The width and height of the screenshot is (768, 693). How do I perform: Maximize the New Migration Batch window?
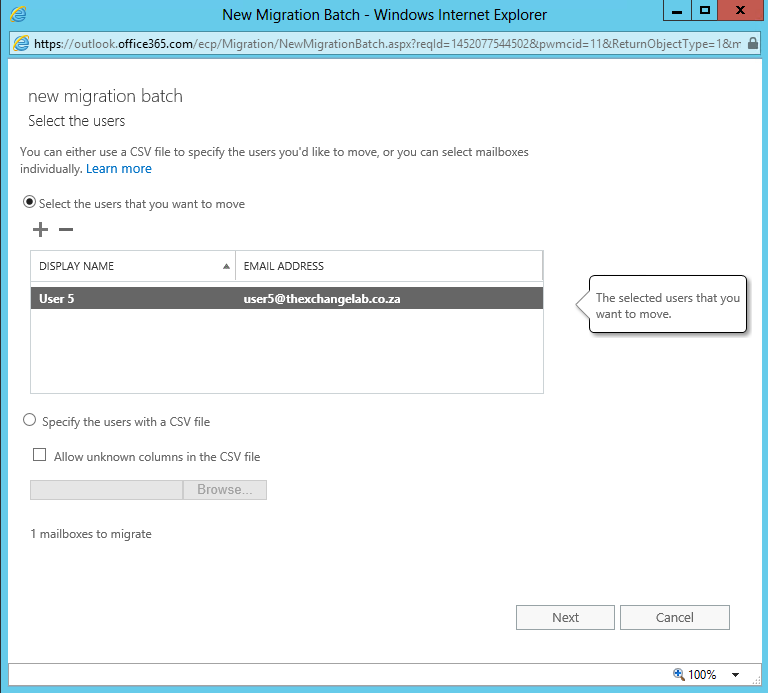(x=705, y=11)
